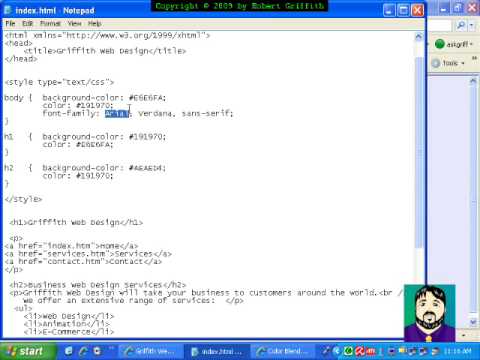Close the index.html Notepad window
The width and height of the screenshot is (480, 360).
tap(417, 10)
